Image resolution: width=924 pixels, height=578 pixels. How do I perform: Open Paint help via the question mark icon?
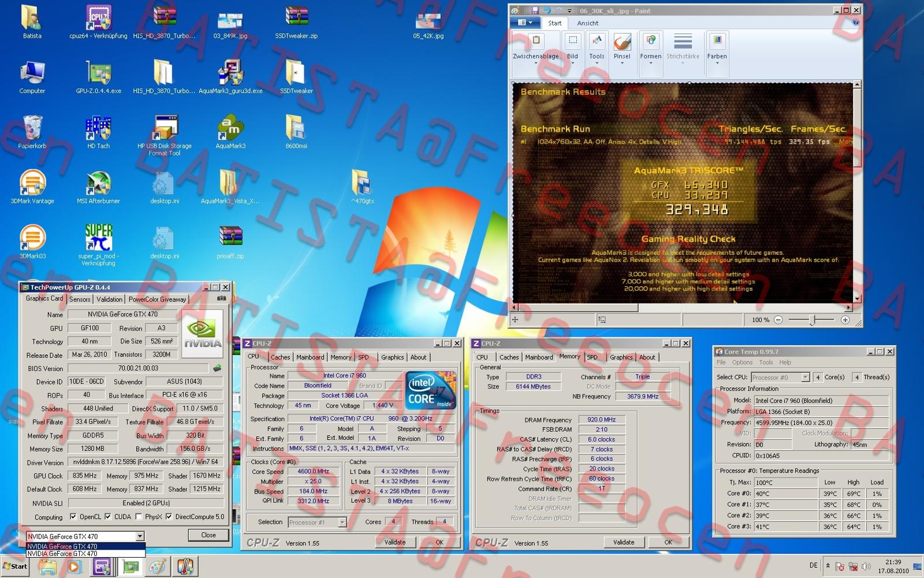pos(855,23)
